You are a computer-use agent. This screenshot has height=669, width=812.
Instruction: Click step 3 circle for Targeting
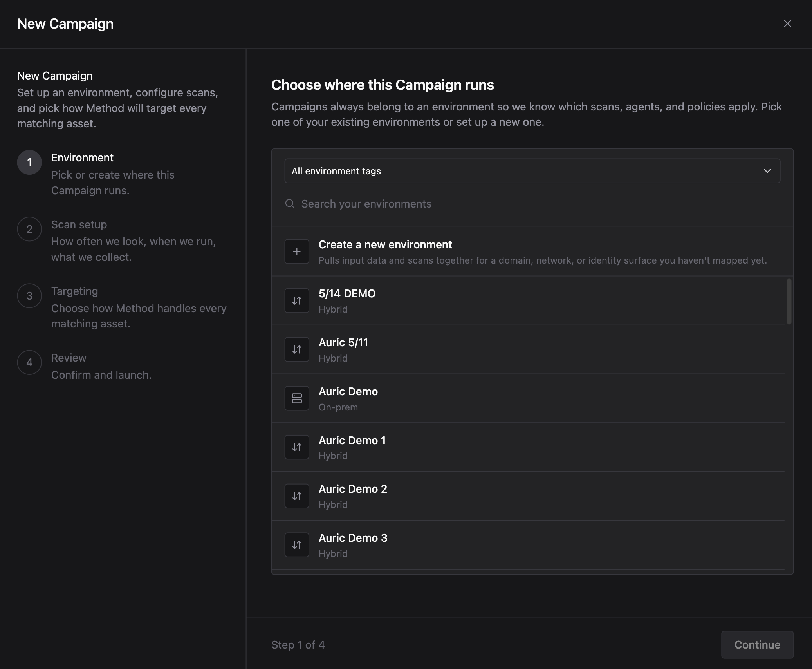click(29, 296)
